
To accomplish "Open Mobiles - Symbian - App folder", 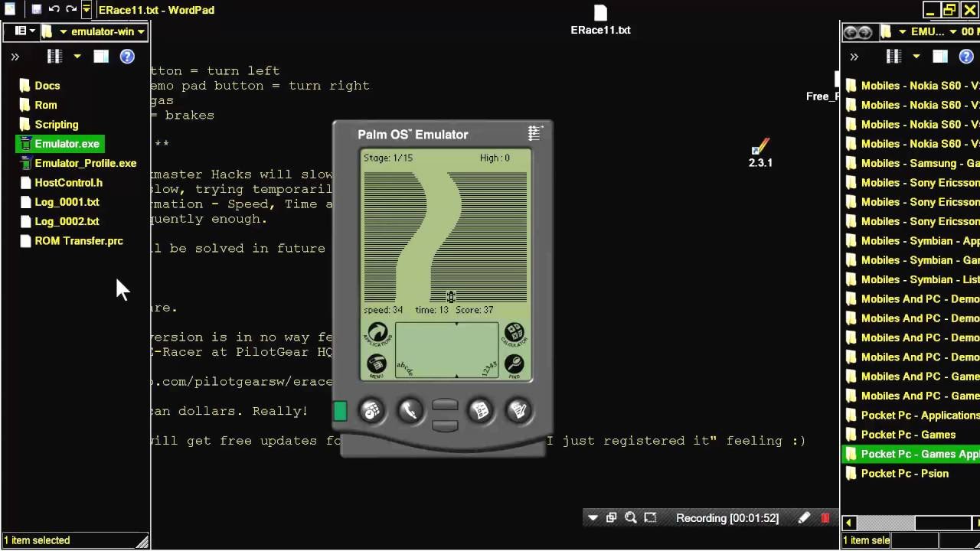I will click(911, 240).
